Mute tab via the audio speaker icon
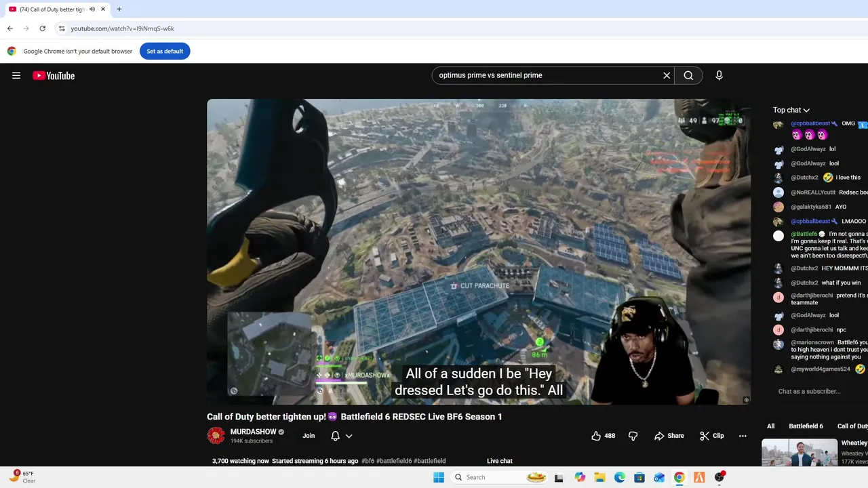868x488 pixels. [92, 9]
